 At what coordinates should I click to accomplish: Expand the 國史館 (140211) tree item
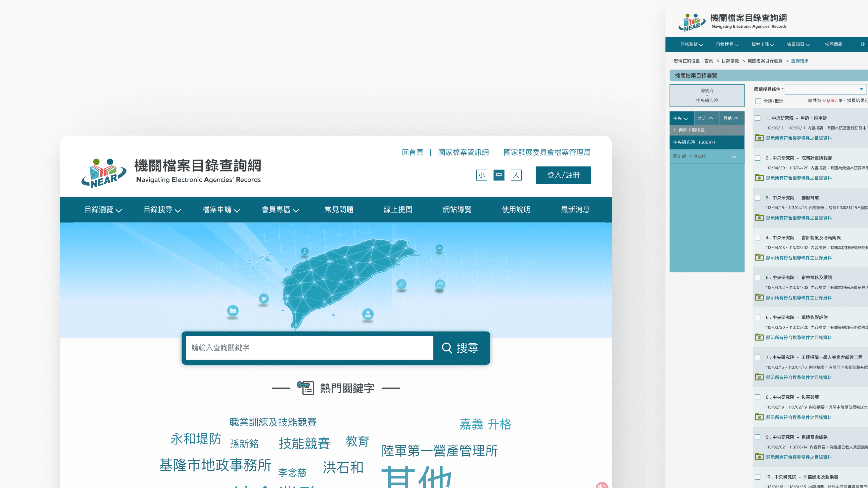(734, 157)
